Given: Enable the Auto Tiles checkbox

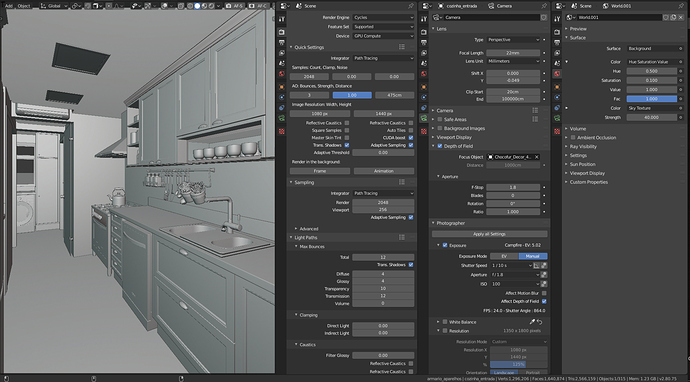Looking at the screenshot, I should tap(411, 130).
